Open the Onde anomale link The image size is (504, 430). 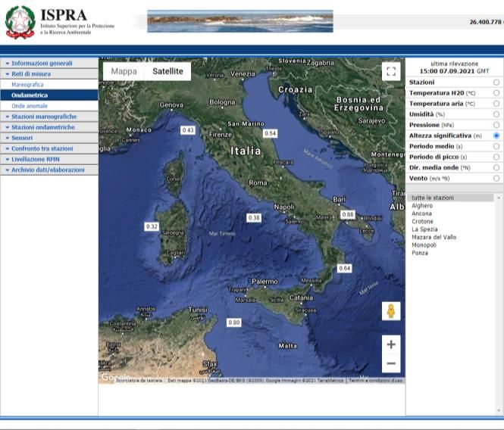[x=29, y=106]
